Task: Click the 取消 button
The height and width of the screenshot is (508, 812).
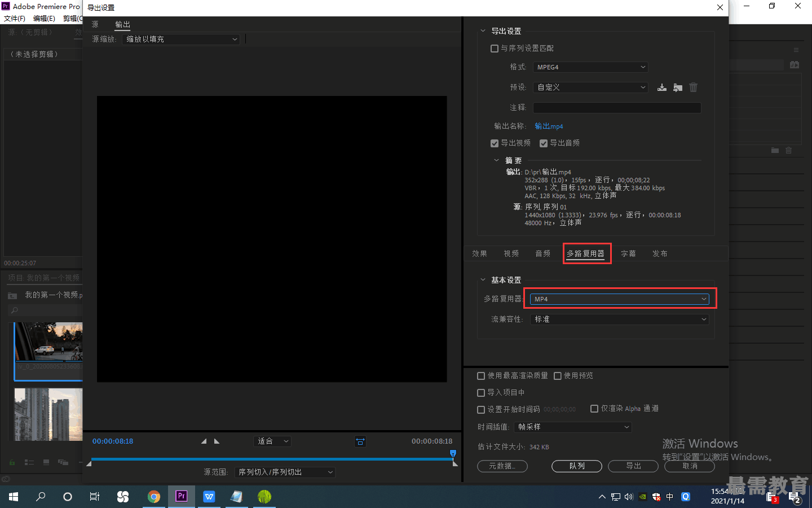Action: 690,466
